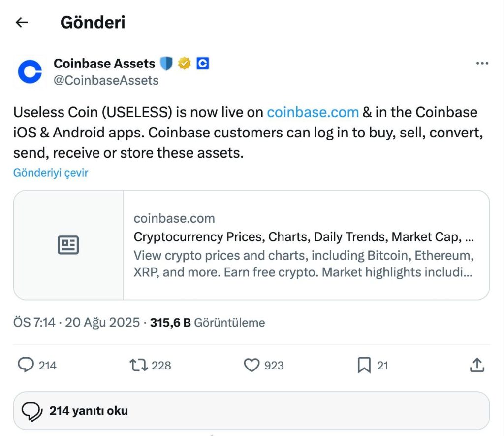Like the Coinbase Assets post
The width and height of the screenshot is (504, 436).
[252, 366]
